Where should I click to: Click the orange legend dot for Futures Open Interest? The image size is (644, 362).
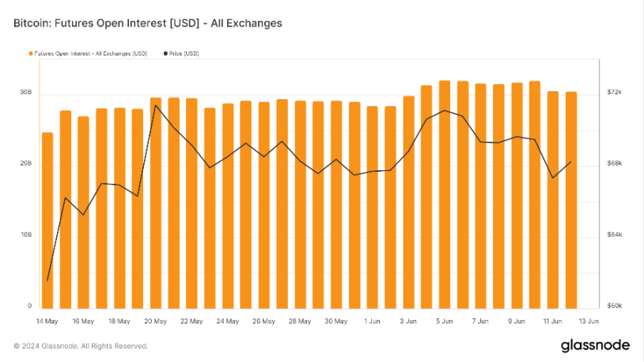click(31, 54)
